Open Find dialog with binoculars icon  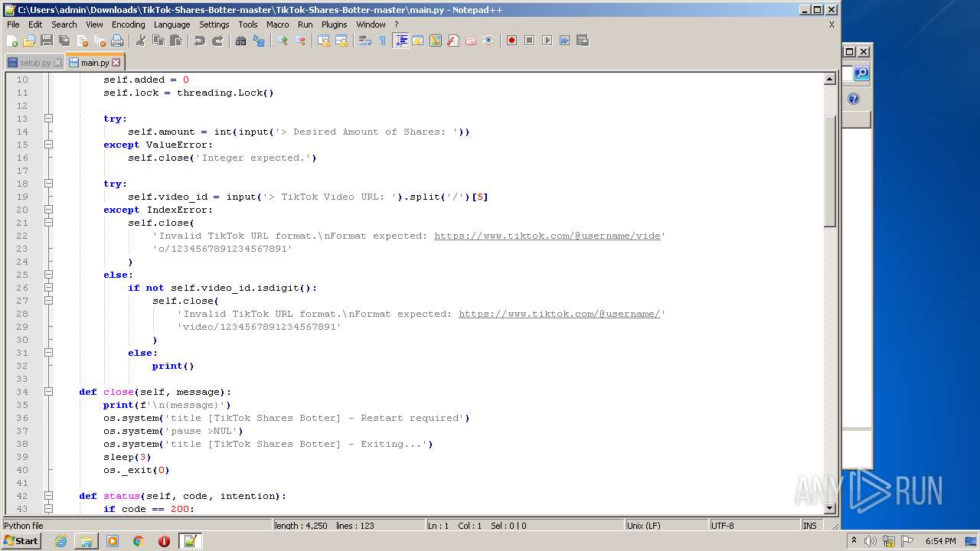[240, 41]
